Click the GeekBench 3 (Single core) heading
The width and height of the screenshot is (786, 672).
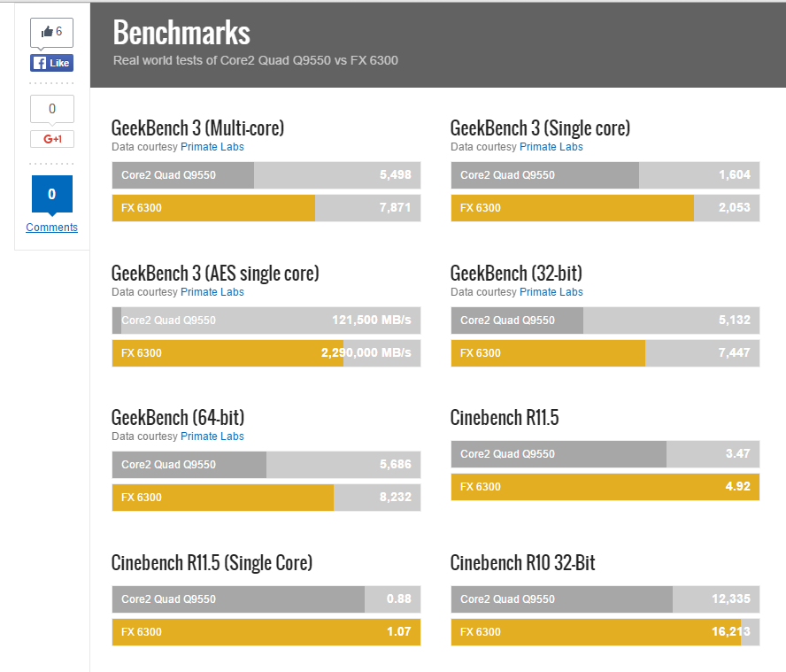(540, 128)
